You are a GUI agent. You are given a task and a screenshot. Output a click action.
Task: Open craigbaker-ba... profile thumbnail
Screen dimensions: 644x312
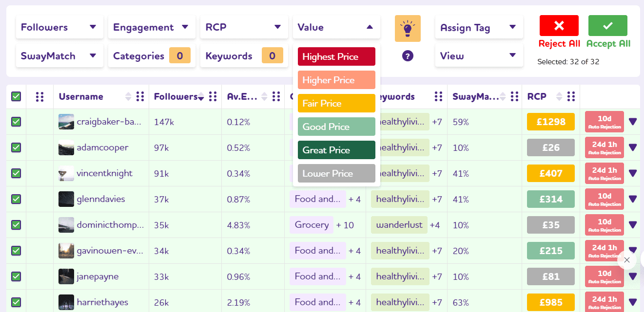click(x=66, y=122)
